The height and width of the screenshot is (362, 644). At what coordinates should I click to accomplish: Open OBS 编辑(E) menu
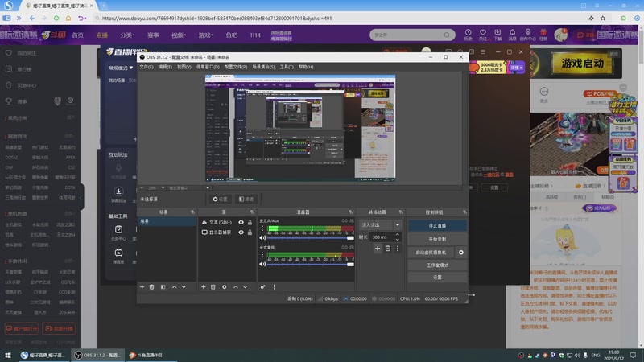tap(165, 67)
